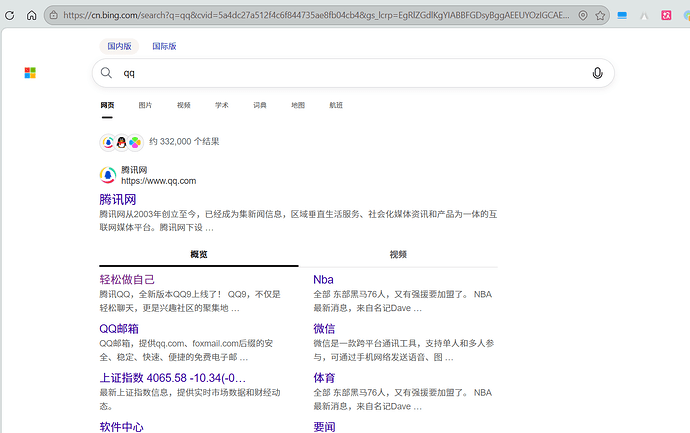The image size is (690, 433).
Task: Open the 软件中心 sublink
Action: (x=121, y=427)
